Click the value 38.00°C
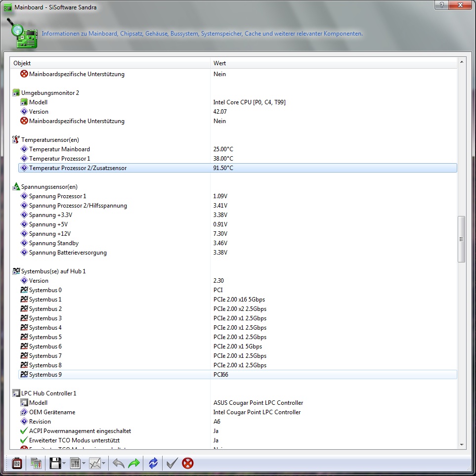The width and height of the screenshot is (476, 476). point(223,159)
